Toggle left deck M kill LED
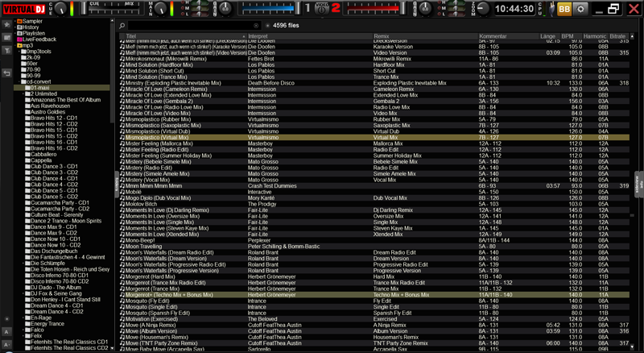644x353 pixels. (183, 8)
